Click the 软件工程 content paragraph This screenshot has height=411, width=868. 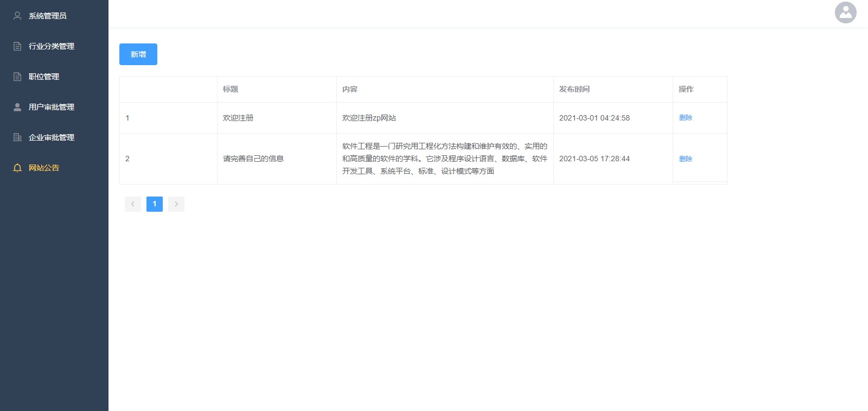pos(445,159)
